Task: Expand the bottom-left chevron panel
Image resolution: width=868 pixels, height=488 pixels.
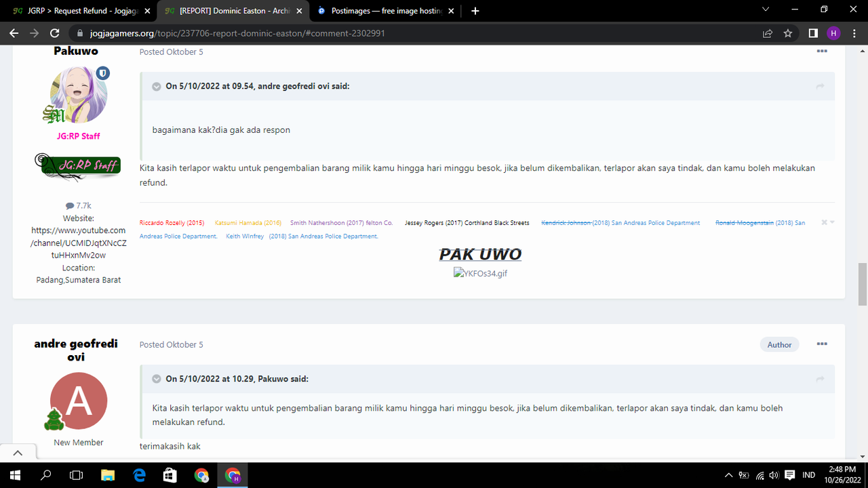Action: (x=18, y=453)
